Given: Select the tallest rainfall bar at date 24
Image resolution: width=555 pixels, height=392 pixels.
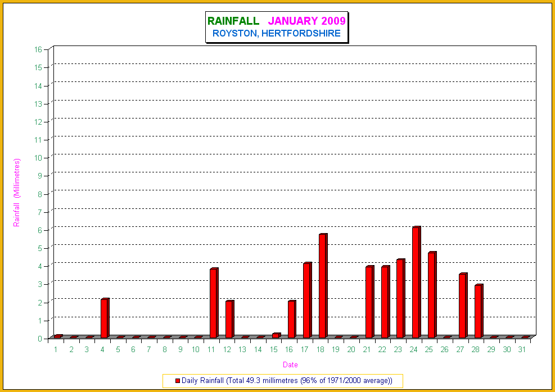Looking at the screenshot, I should click(417, 282).
